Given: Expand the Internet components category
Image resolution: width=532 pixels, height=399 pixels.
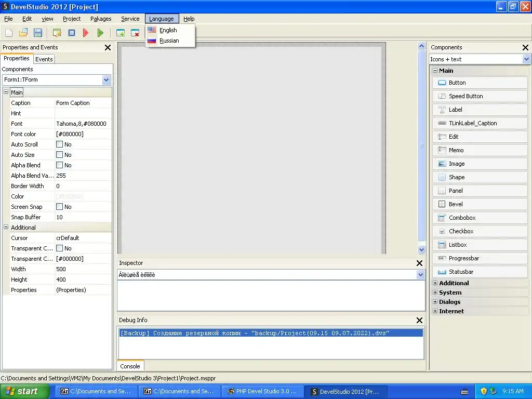Looking at the screenshot, I should click(435, 311).
